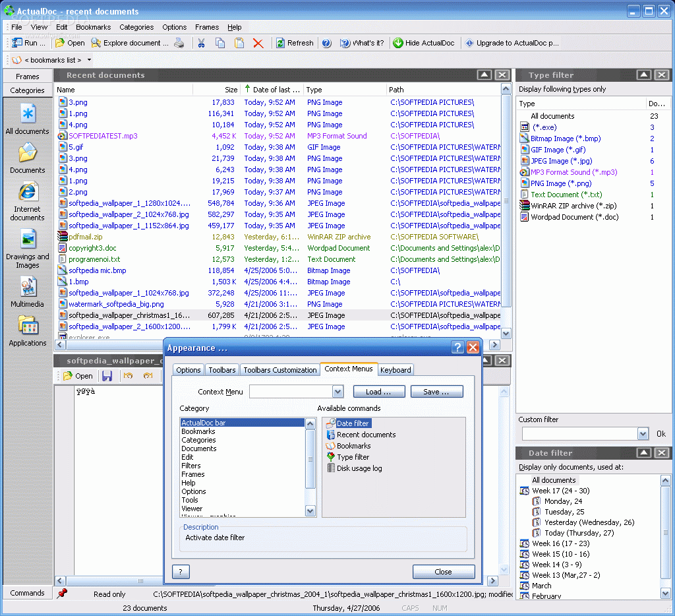This screenshot has width=675, height=616.
Task: Select Drawings and Images category icon
Action: tap(28, 239)
